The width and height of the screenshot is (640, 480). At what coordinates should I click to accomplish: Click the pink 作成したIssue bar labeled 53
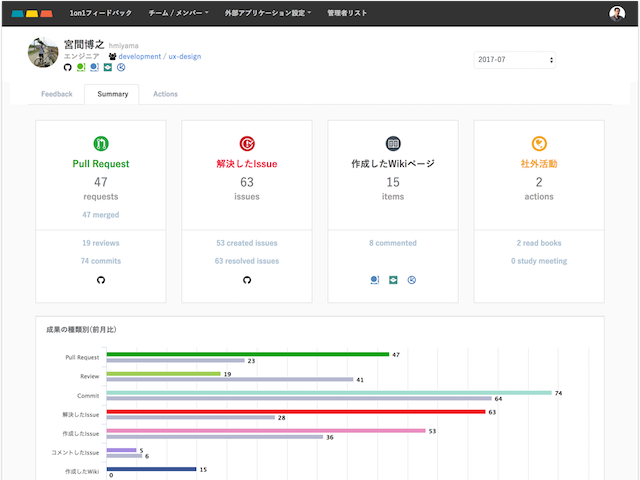coord(266,431)
